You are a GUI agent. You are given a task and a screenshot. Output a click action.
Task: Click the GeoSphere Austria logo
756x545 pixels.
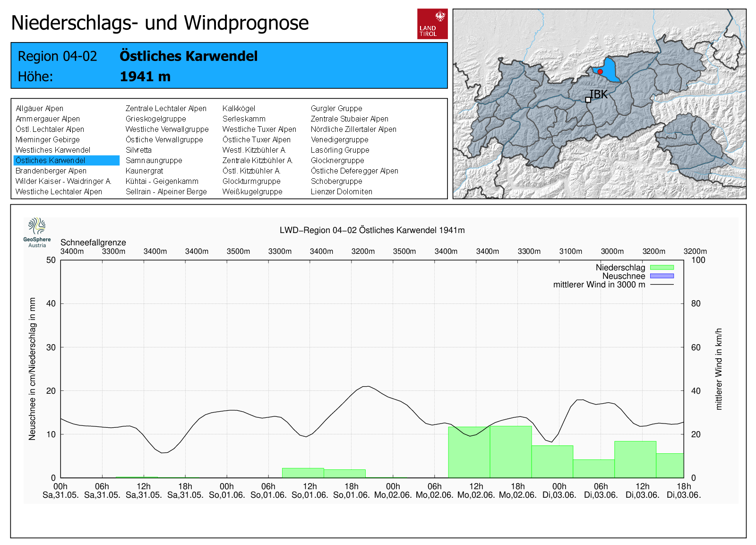click(x=37, y=232)
